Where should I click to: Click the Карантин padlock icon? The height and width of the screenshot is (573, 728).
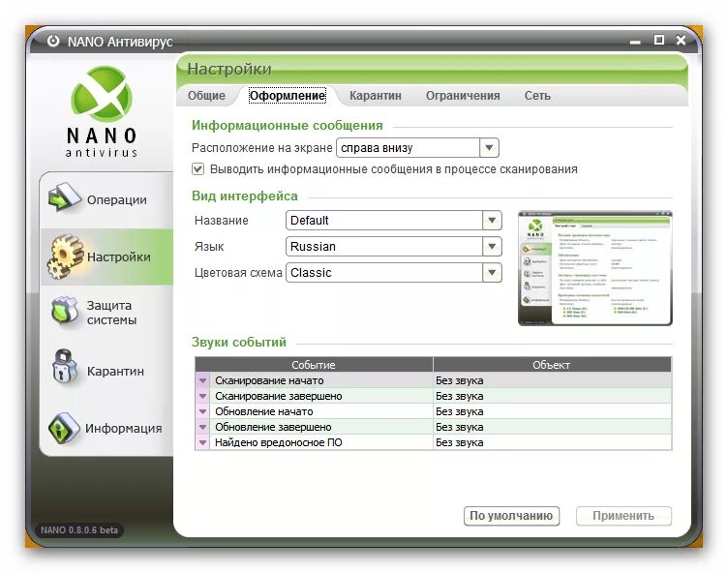tap(65, 367)
